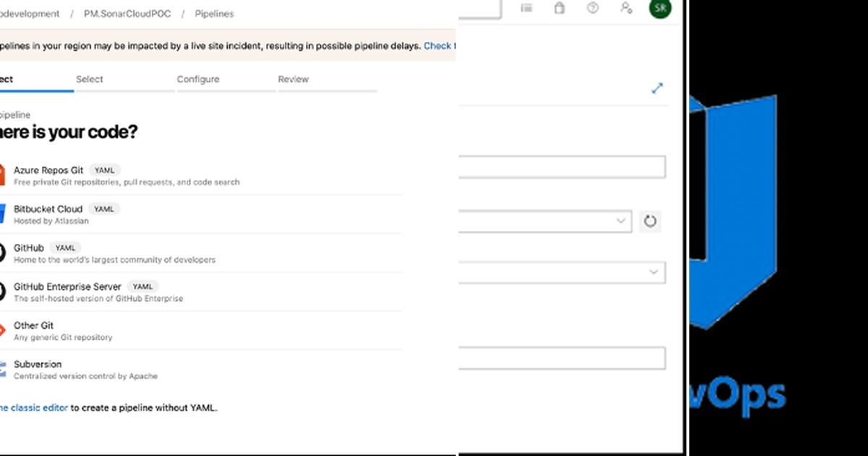Expand the lower combo box chevron
Viewport: 868px width, 456px height.
pyautogui.click(x=653, y=272)
